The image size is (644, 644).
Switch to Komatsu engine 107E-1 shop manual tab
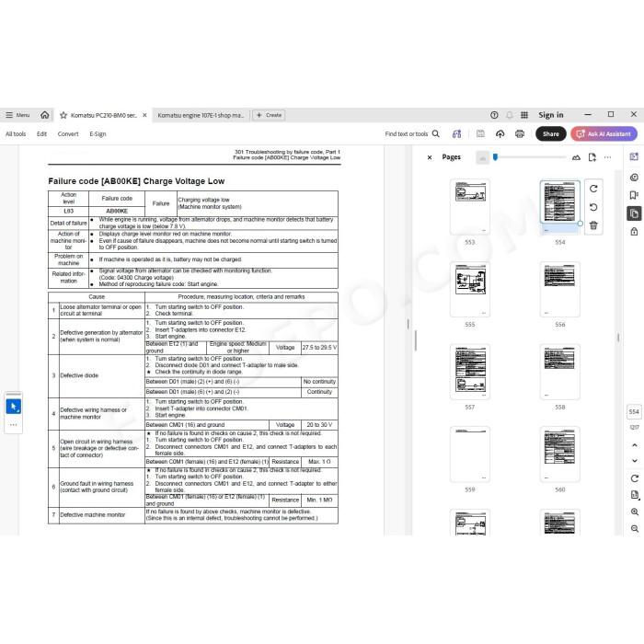[x=201, y=115]
